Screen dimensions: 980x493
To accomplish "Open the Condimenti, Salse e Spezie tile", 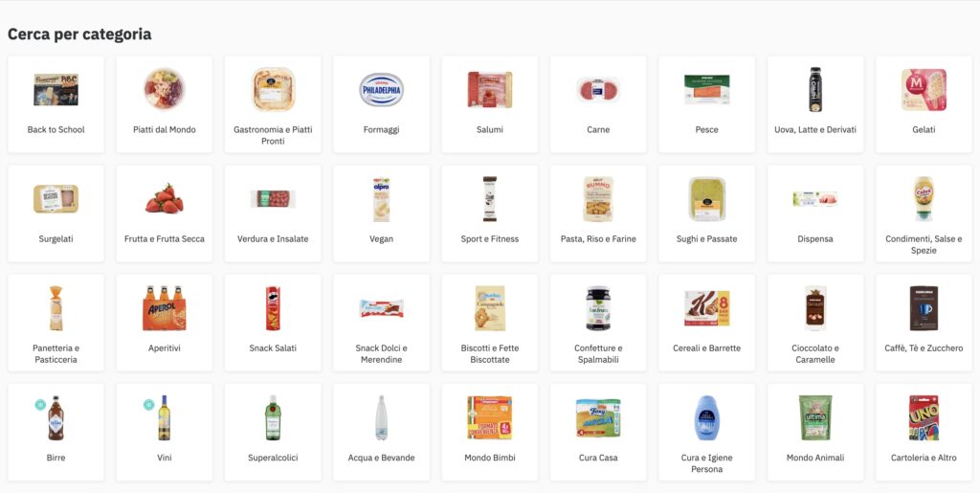I will pyautogui.click(x=924, y=213).
